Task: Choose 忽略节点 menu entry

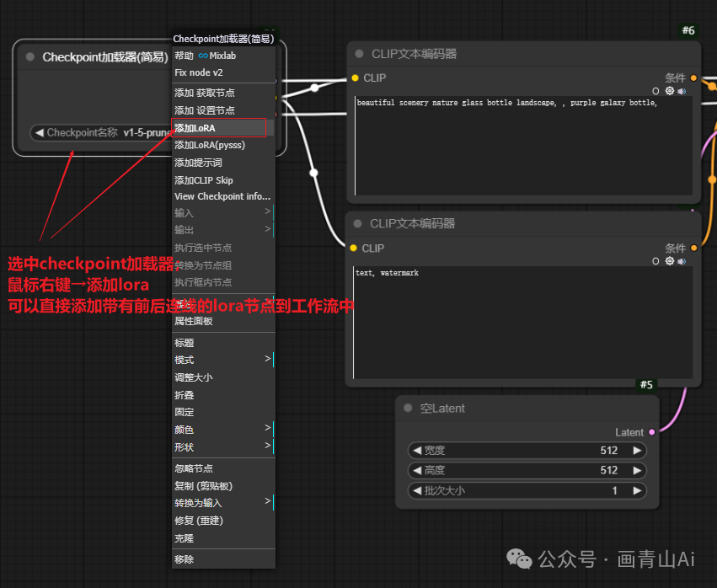Action: pos(223,468)
